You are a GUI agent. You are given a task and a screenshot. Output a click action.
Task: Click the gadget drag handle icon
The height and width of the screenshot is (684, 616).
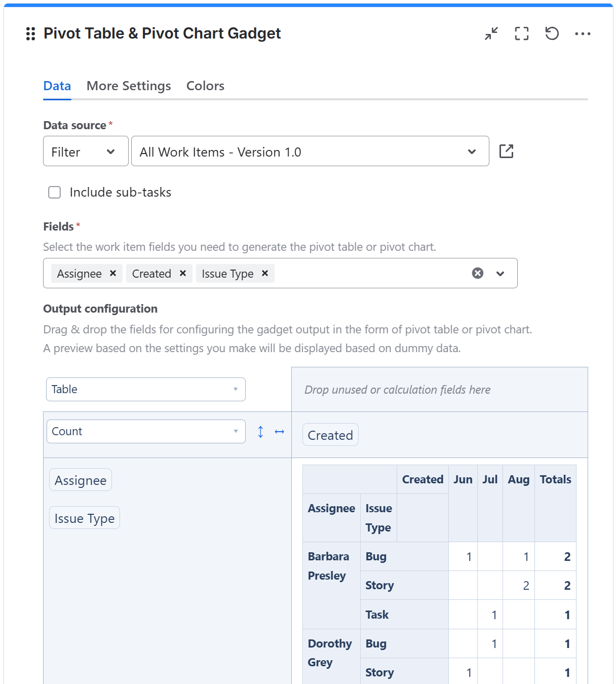[x=30, y=34]
